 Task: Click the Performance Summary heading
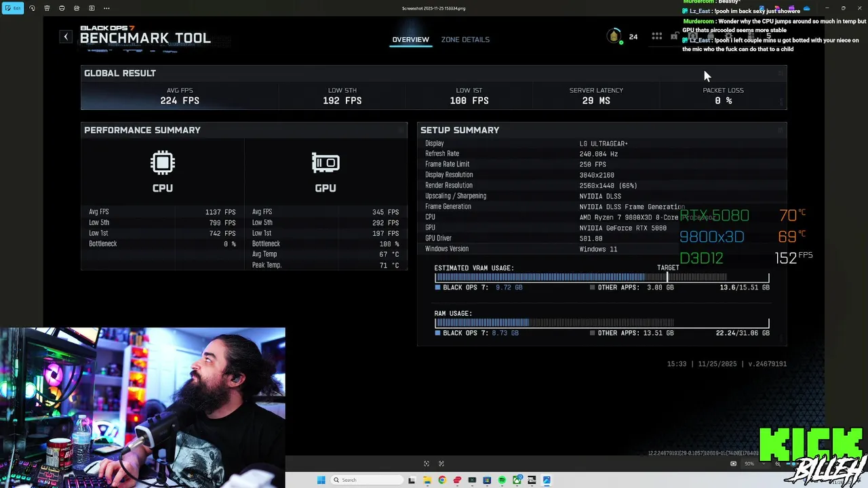point(142,130)
